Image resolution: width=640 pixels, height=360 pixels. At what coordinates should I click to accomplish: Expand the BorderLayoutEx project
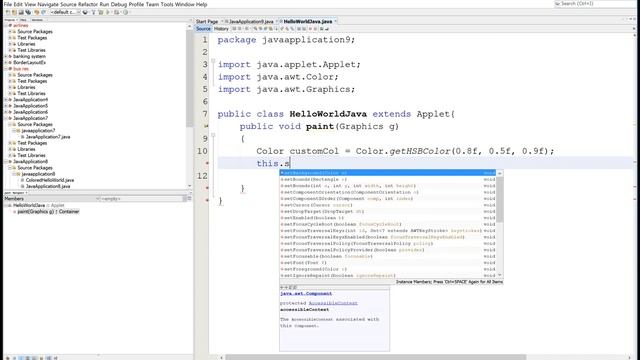coord(6,62)
